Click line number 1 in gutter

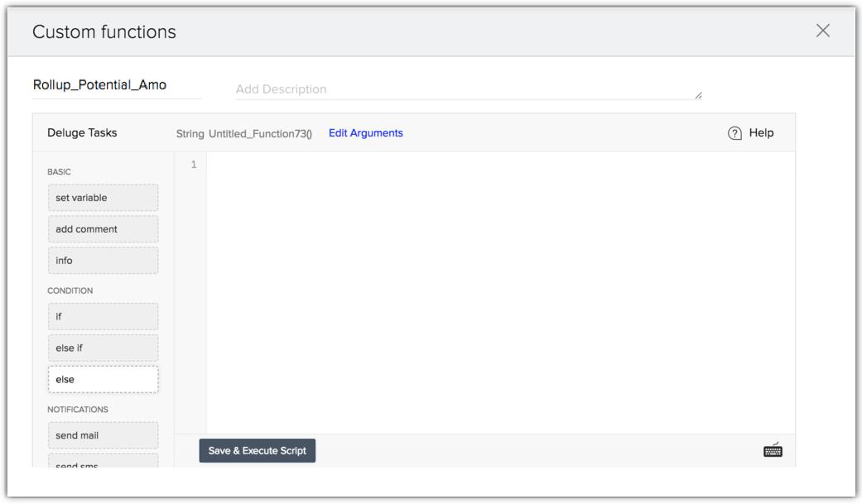pos(194,165)
